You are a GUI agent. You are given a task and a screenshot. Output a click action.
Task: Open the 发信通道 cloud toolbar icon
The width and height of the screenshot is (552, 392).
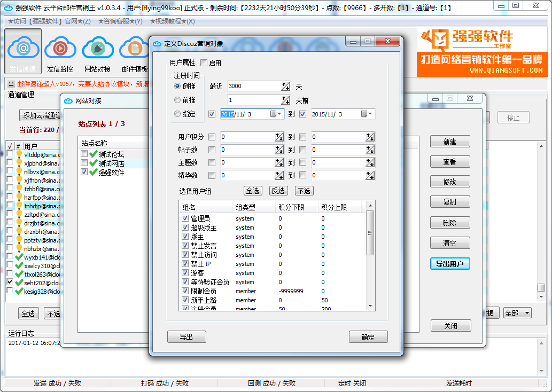23,51
